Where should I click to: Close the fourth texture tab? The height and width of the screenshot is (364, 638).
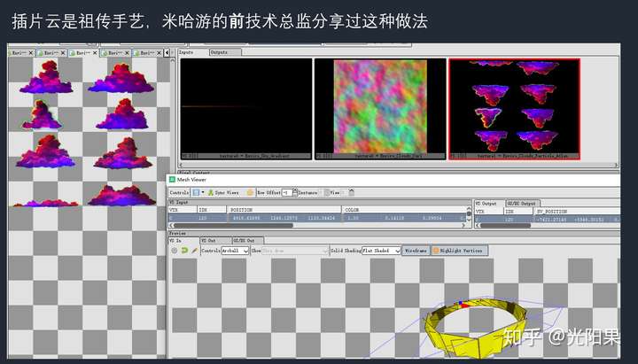(x=127, y=53)
